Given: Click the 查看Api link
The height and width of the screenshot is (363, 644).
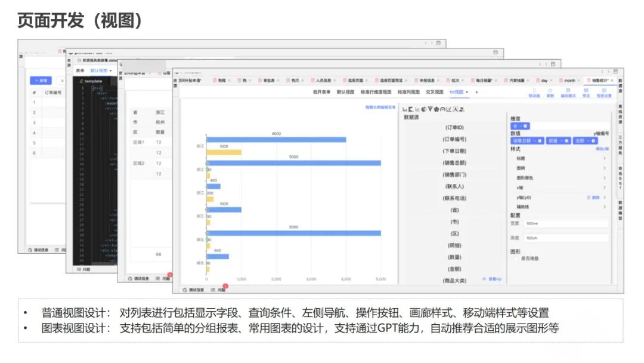Looking at the screenshot, I should [492, 279].
